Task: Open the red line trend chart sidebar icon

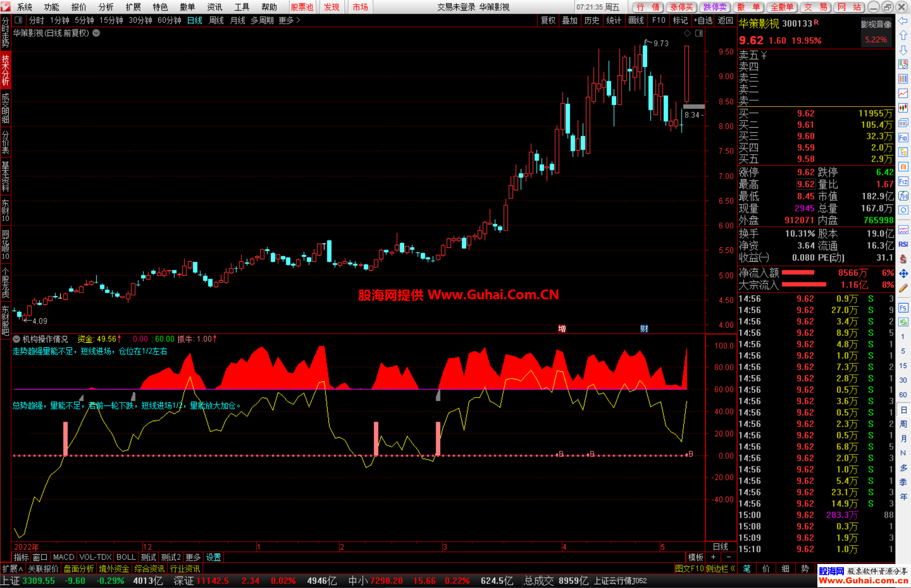Action: [x=903, y=93]
